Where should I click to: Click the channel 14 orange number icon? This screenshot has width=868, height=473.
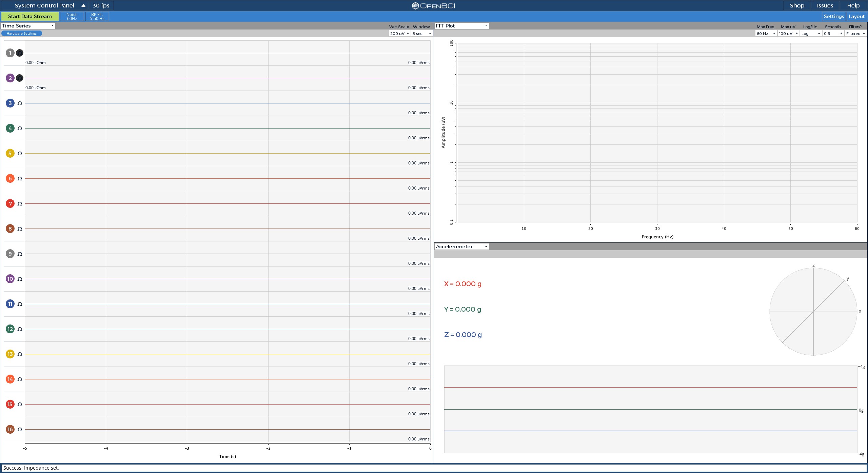[x=10, y=379]
